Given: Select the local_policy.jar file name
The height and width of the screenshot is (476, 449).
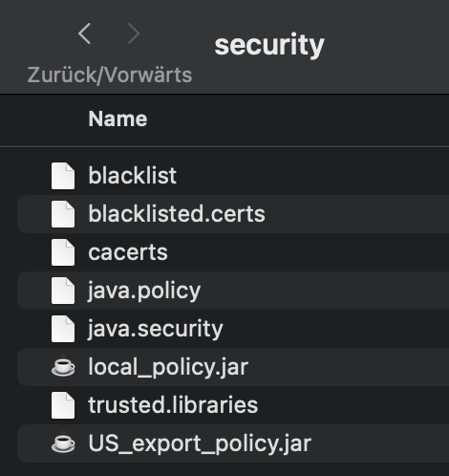Looking at the screenshot, I should (168, 367).
